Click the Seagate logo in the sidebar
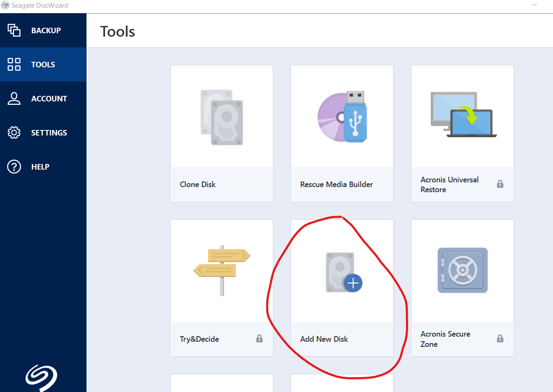Viewport: 553px width, 392px height. (41, 379)
